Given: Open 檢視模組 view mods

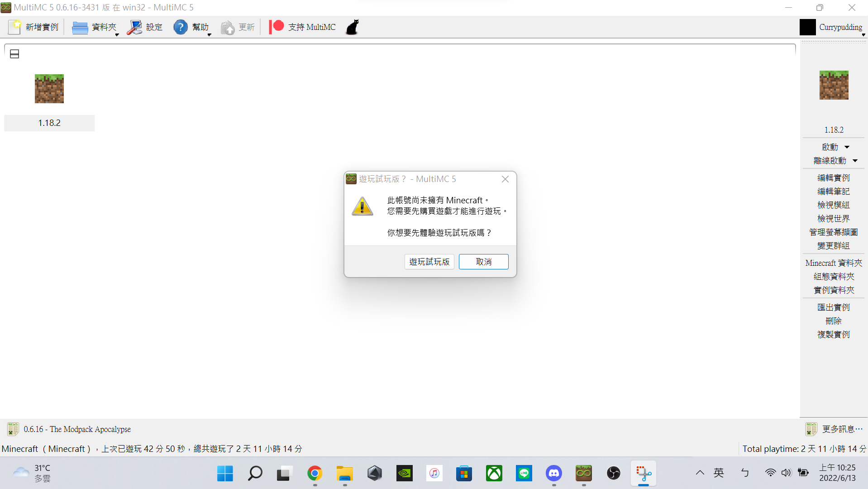Looking at the screenshot, I should [834, 205].
